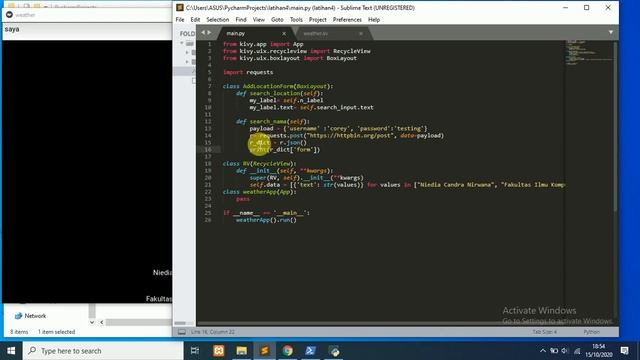Open Google Chrome from the taskbar
The height and width of the screenshot is (360, 640).
[287, 351]
